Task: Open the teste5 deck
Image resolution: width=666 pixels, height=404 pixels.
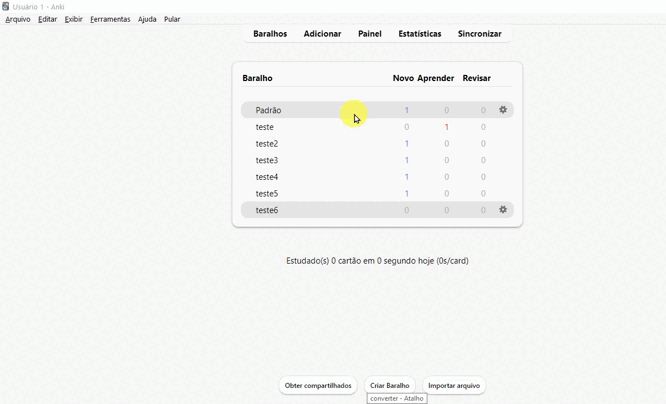Action: pyautogui.click(x=267, y=194)
